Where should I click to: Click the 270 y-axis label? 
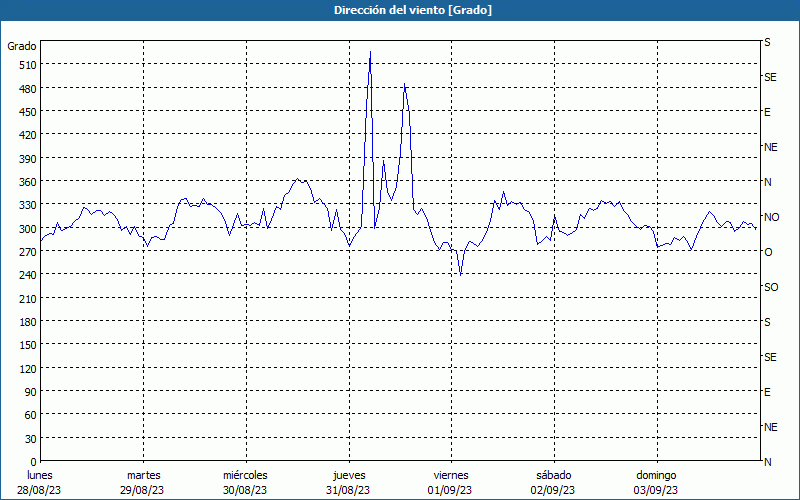pos(27,252)
